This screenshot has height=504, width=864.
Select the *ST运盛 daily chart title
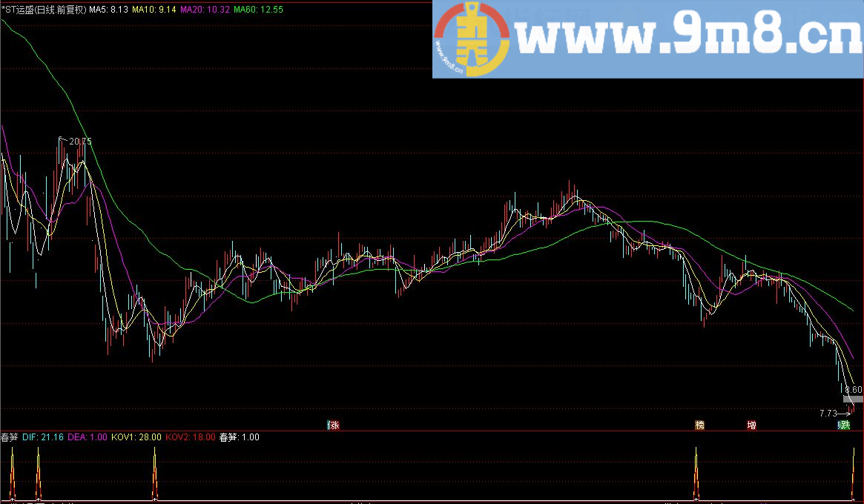44,10
